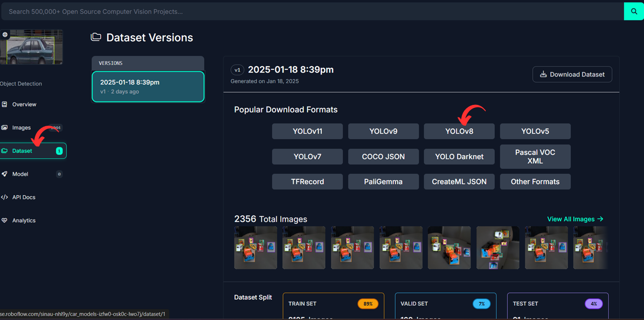Select the YOLOv7 format button
644x320 pixels.
tap(307, 157)
